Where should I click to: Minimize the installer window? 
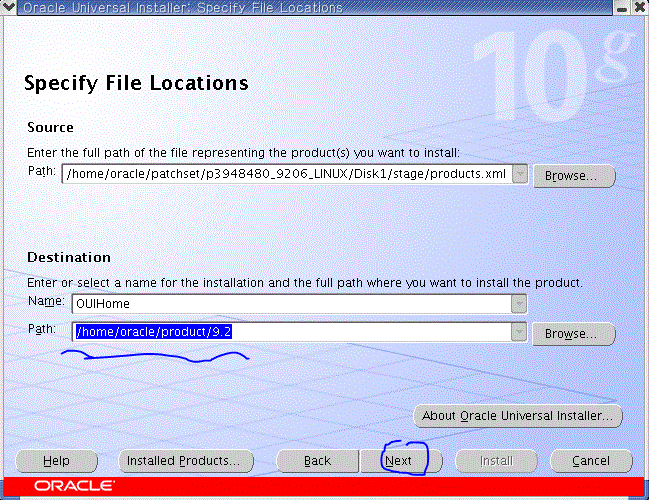[621, 7]
